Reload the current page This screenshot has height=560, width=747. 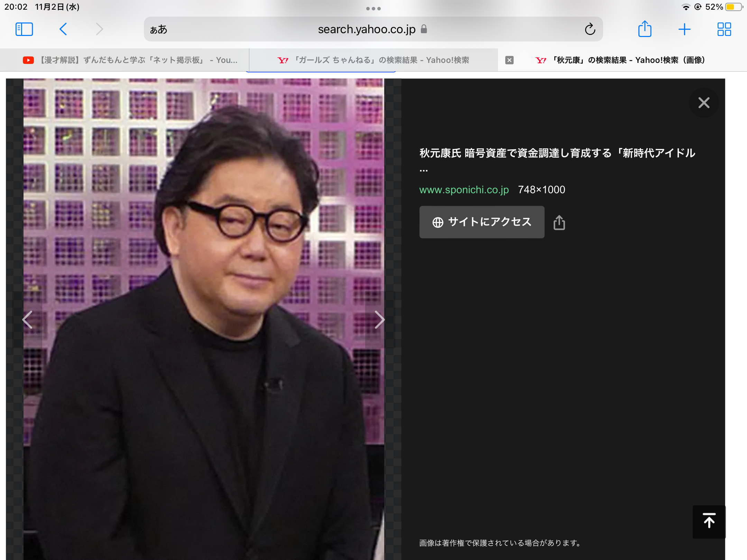tap(590, 29)
